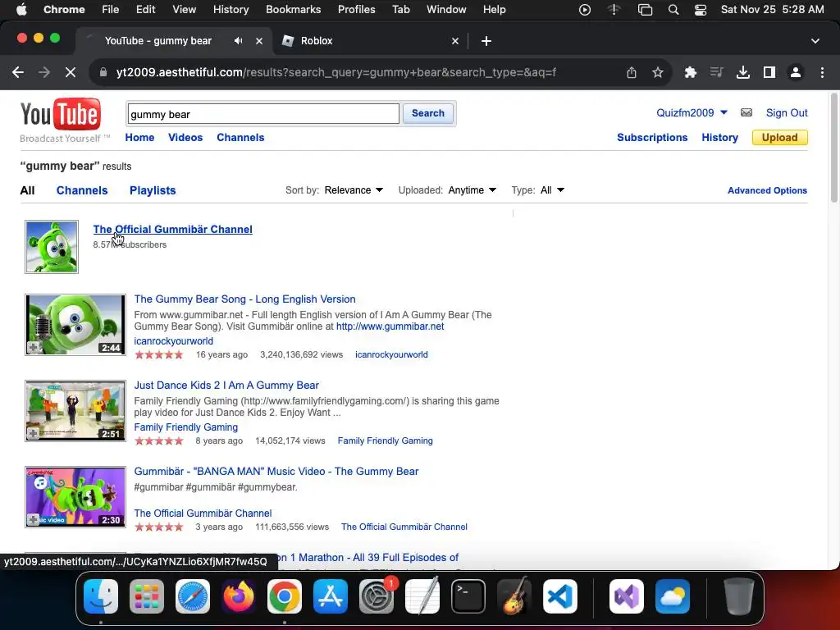Click the browser address bar URL
Screen dimensions: 840x630
(336, 72)
